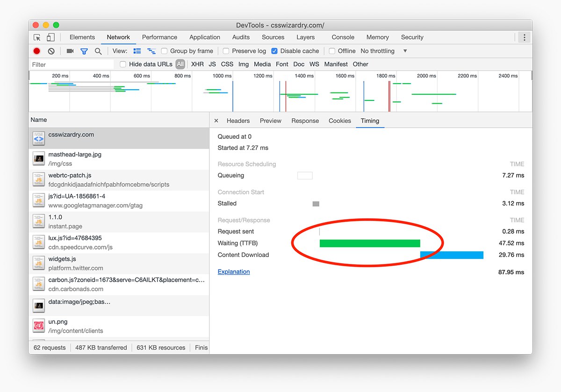Switch to large request rows view

click(x=137, y=51)
